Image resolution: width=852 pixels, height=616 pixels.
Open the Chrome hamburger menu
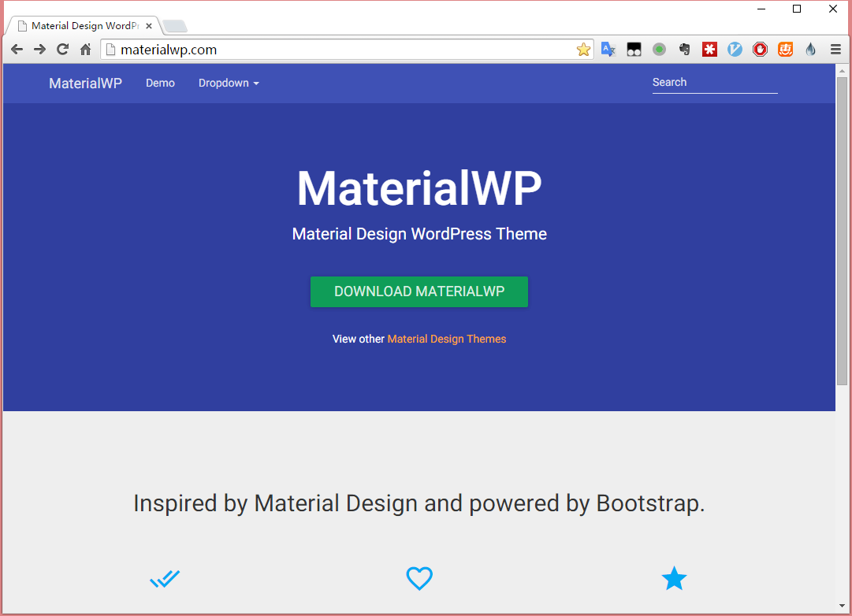[835, 50]
